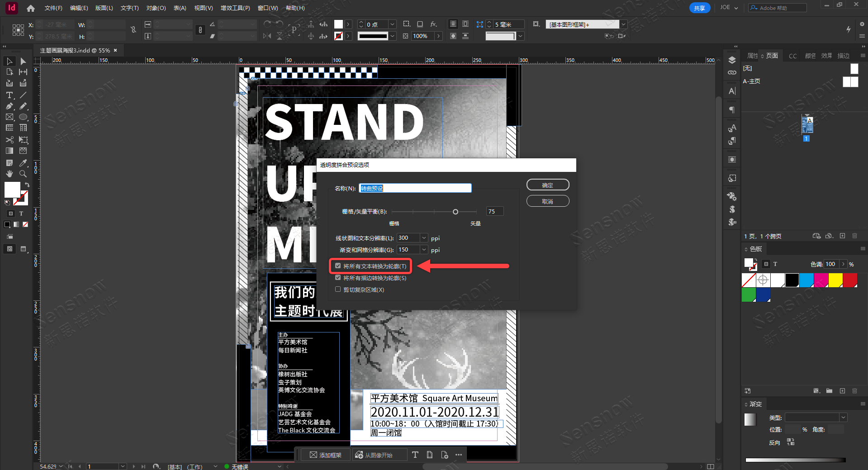This screenshot has height=470, width=868.
Task: Click the 确定 button
Action: (x=547, y=185)
